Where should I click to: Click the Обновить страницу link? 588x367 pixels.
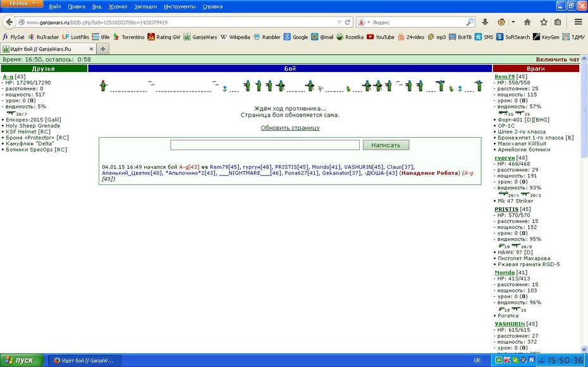click(x=290, y=128)
